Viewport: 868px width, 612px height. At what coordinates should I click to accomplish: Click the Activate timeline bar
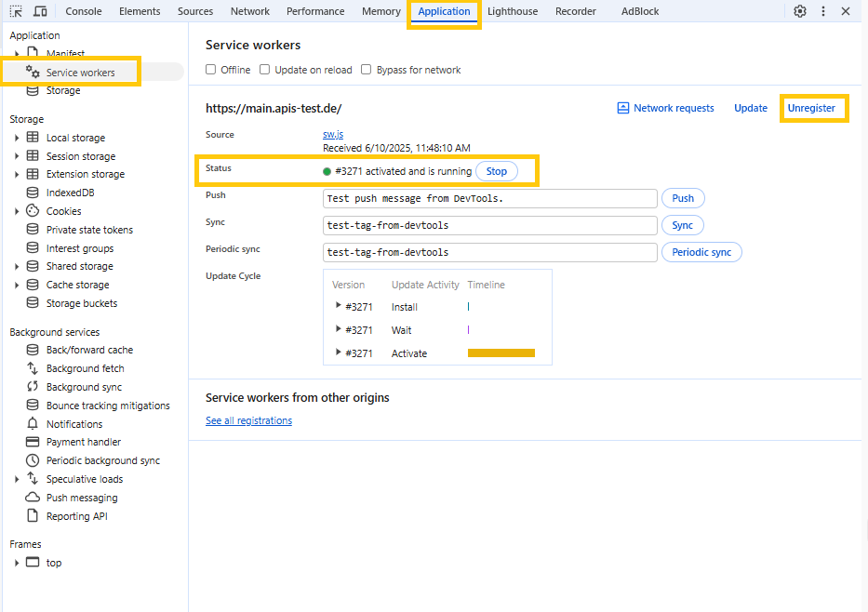point(501,353)
